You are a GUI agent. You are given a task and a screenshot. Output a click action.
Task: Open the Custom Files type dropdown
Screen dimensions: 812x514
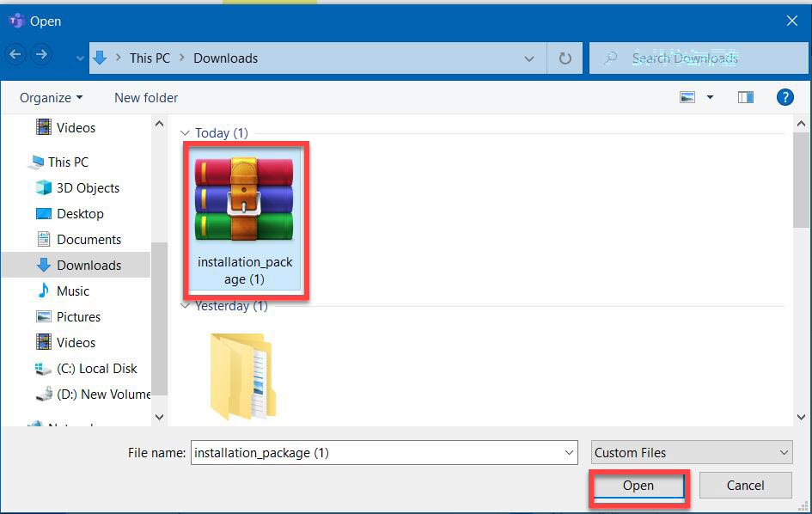tap(692, 453)
